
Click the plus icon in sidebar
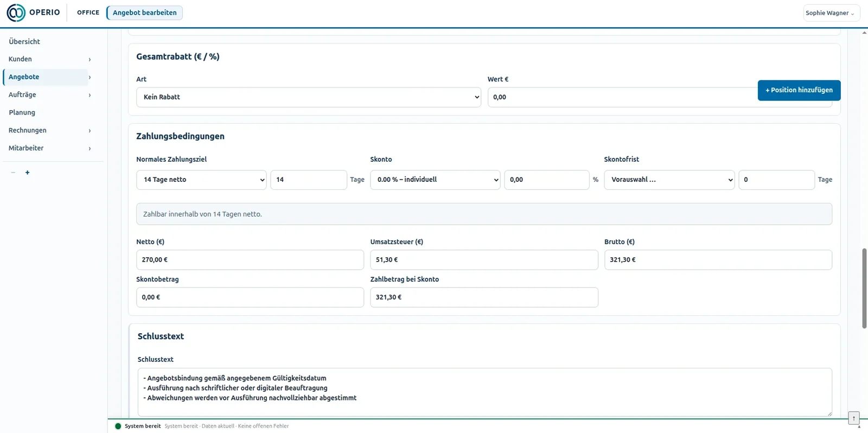[27, 173]
